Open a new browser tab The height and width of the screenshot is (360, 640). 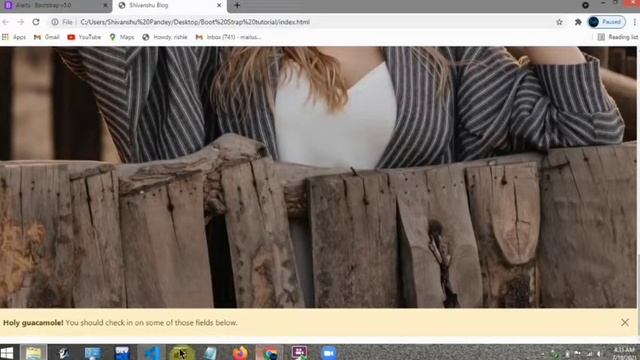point(237,5)
